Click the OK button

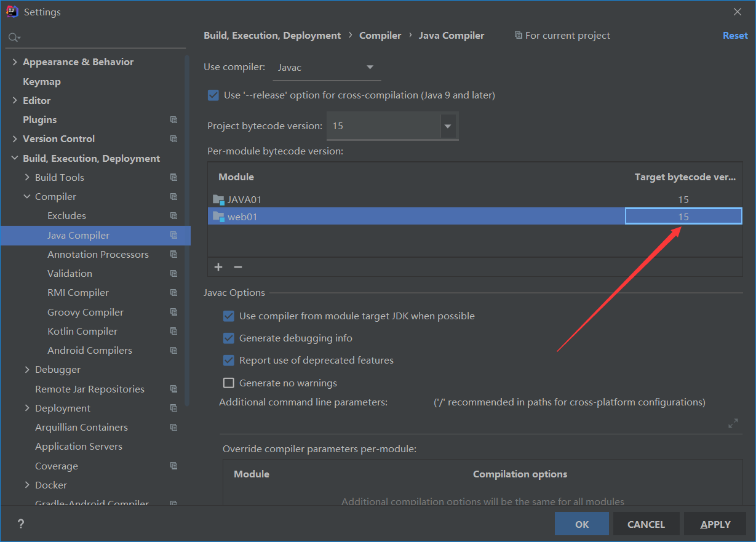tap(582, 524)
